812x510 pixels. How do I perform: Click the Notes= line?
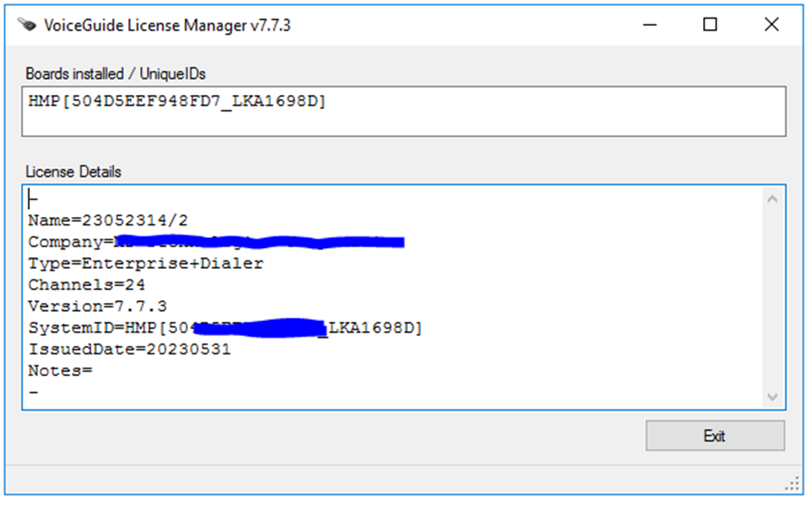pos(60,371)
